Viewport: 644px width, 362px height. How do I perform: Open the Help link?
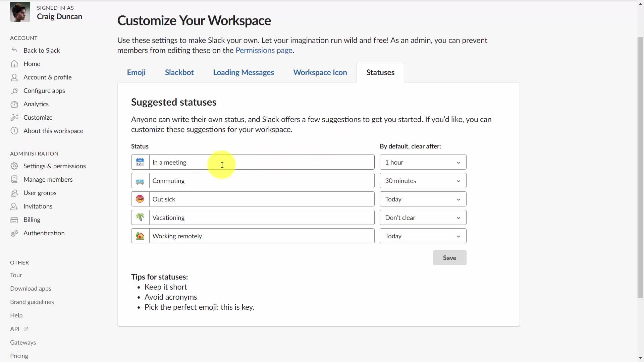16,315
